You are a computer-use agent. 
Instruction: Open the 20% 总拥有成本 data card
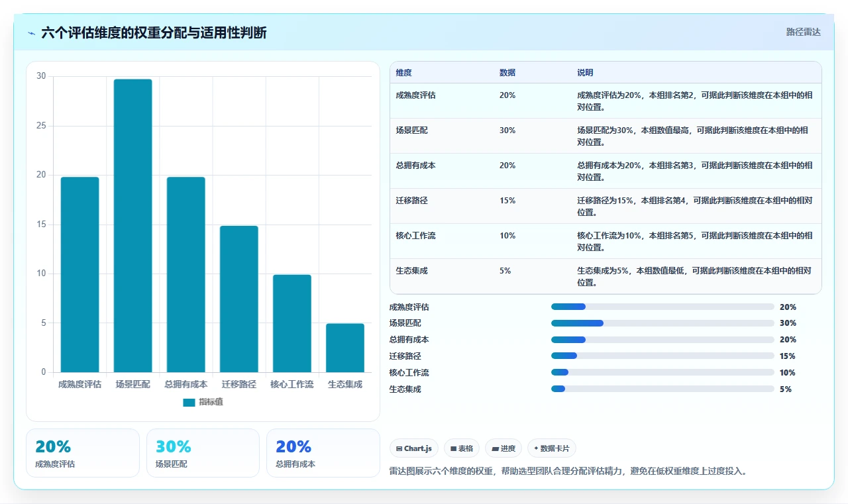click(x=323, y=453)
